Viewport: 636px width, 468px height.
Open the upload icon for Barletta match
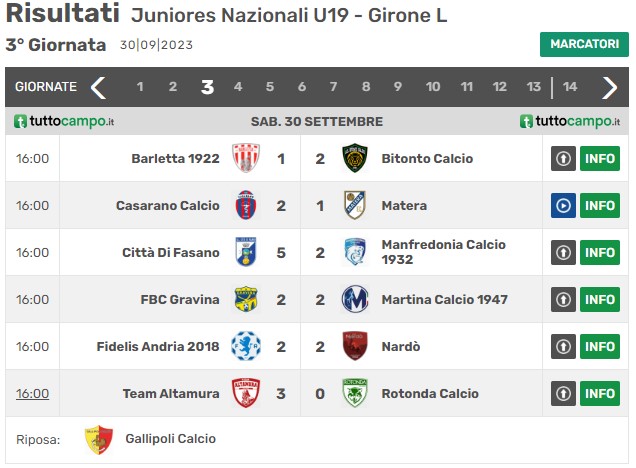tap(563, 159)
